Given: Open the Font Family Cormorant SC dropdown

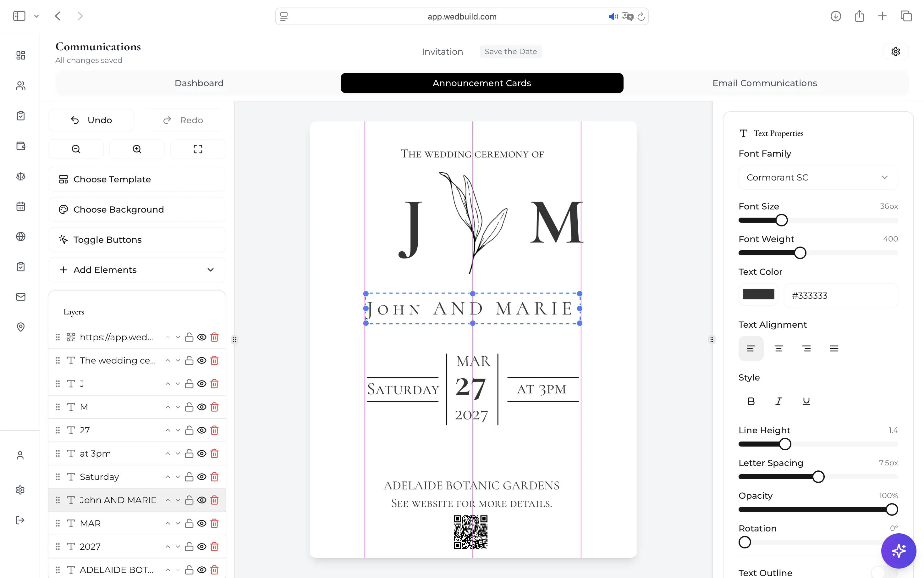Looking at the screenshot, I should click(818, 177).
